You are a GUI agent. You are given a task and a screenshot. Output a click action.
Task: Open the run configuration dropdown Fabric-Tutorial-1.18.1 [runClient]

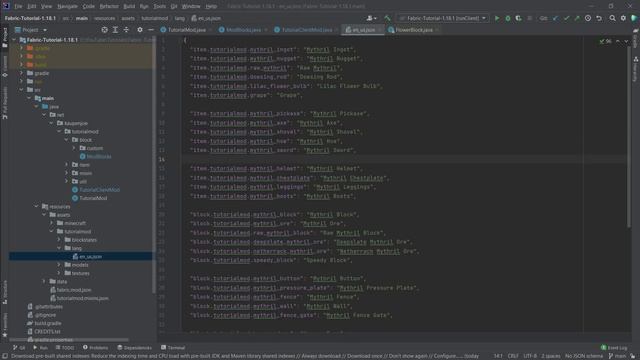tap(442, 18)
